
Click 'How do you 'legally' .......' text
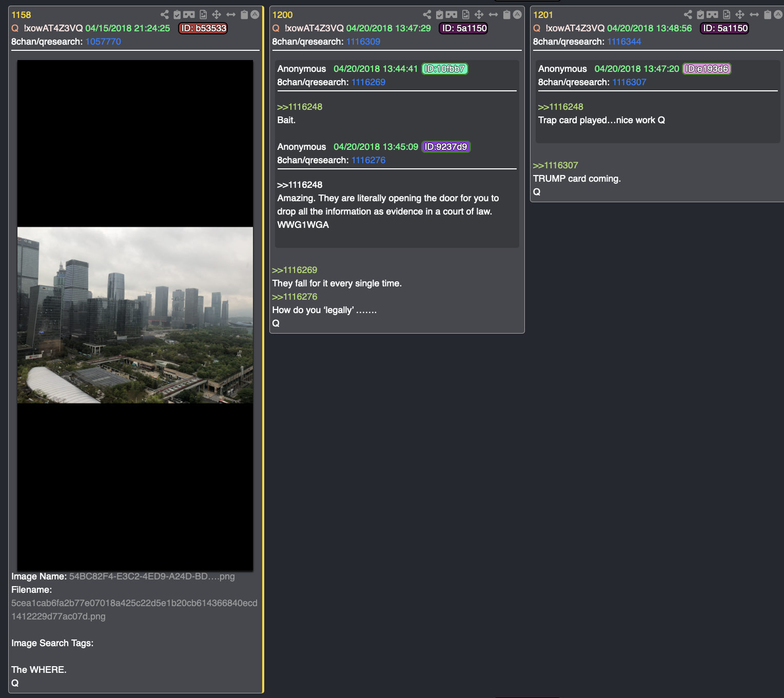(x=324, y=310)
